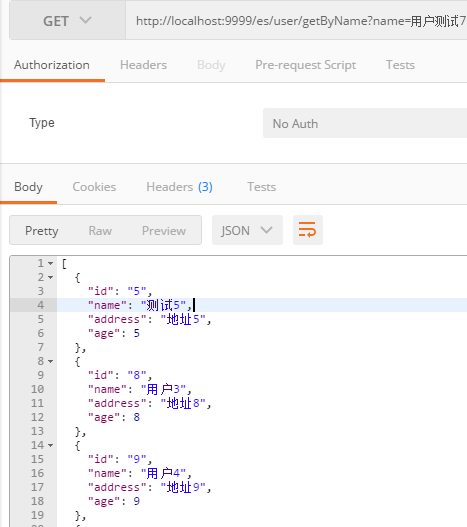Click the address value "地址9"

pyautogui.click(x=183, y=487)
